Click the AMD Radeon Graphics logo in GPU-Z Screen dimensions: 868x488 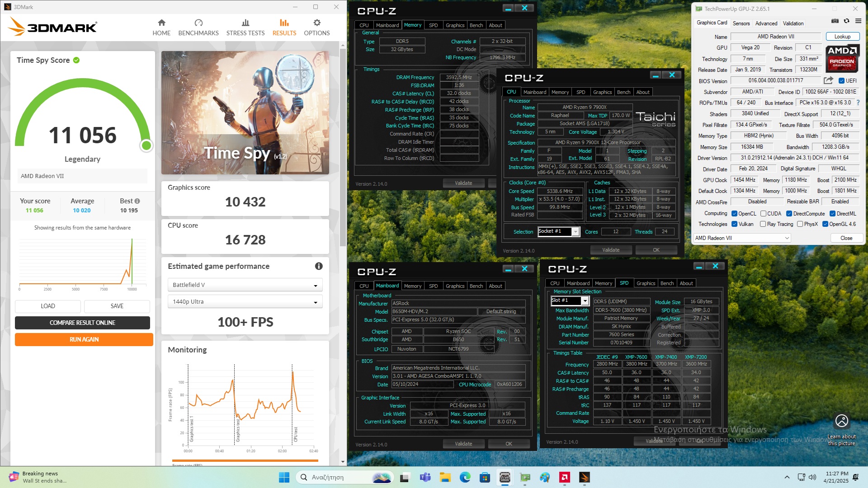842,58
